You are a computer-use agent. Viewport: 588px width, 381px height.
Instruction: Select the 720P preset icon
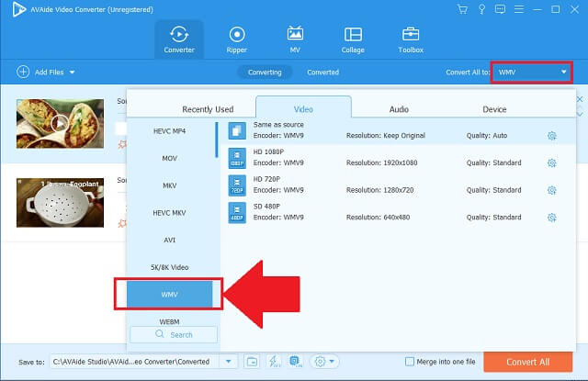[237, 185]
